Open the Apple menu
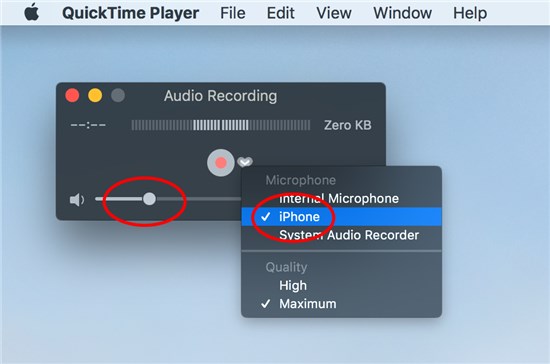The height and width of the screenshot is (364, 550). 32,13
